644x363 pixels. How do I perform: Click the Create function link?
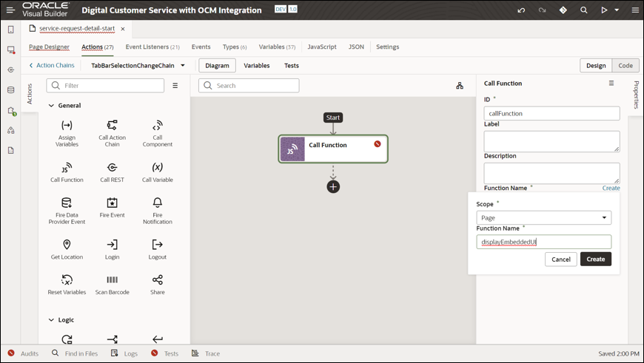(x=611, y=188)
